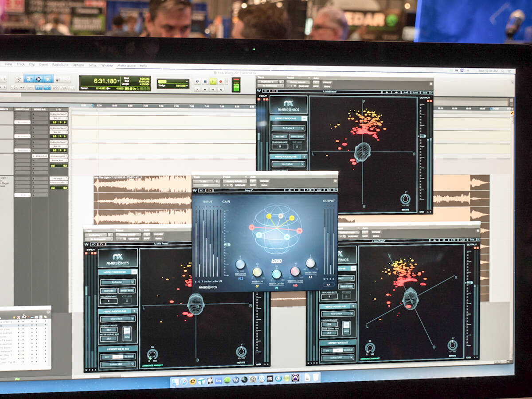Click Circumference field in bottom-left Nx window
The image size is (532, 399).
pyautogui.click(x=109, y=330)
